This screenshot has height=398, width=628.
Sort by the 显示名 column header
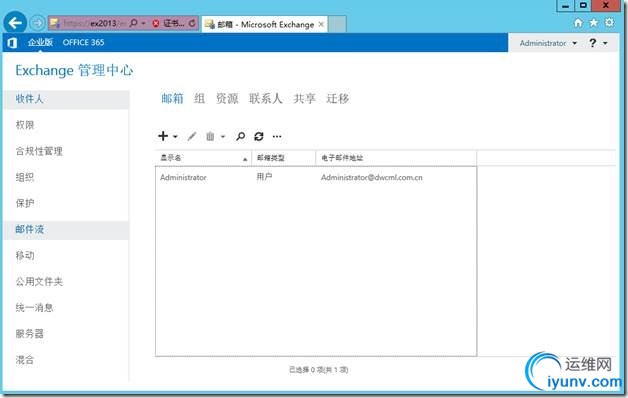tap(203, 158)
